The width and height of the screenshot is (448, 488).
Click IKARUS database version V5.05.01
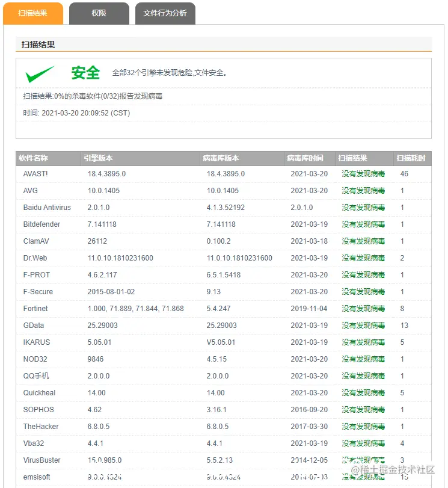pyautogui.click(x=221, y=342)
